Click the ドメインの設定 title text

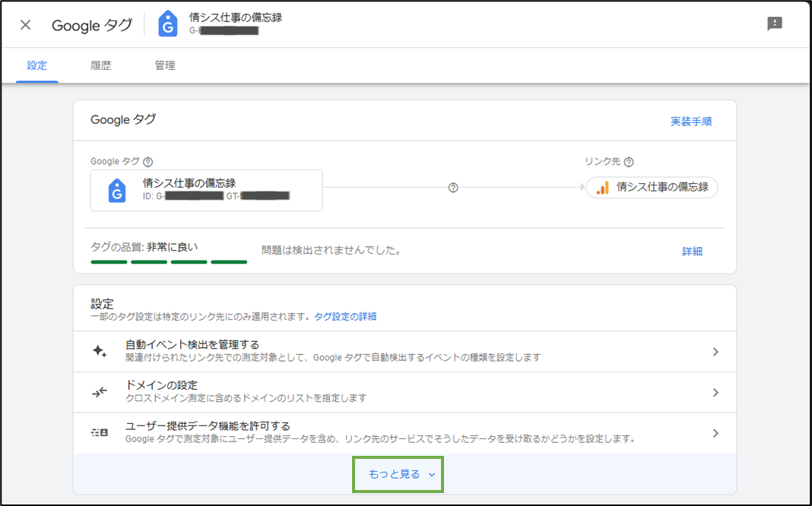click(162, 385)
